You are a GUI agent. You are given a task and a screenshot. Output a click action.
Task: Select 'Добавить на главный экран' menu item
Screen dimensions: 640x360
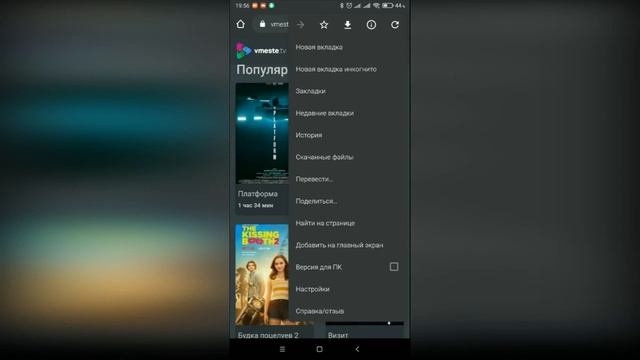339,245
